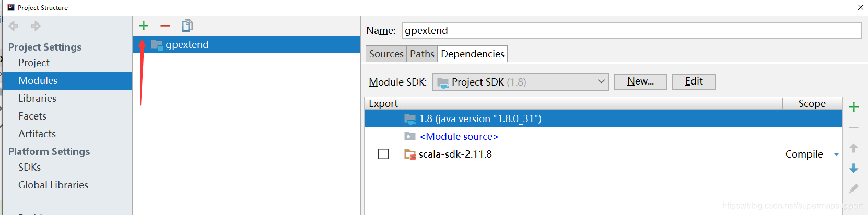The width and height of the screenshot is (868, 215).
Task: Open Libraries settings
Action: click(37, 98)
